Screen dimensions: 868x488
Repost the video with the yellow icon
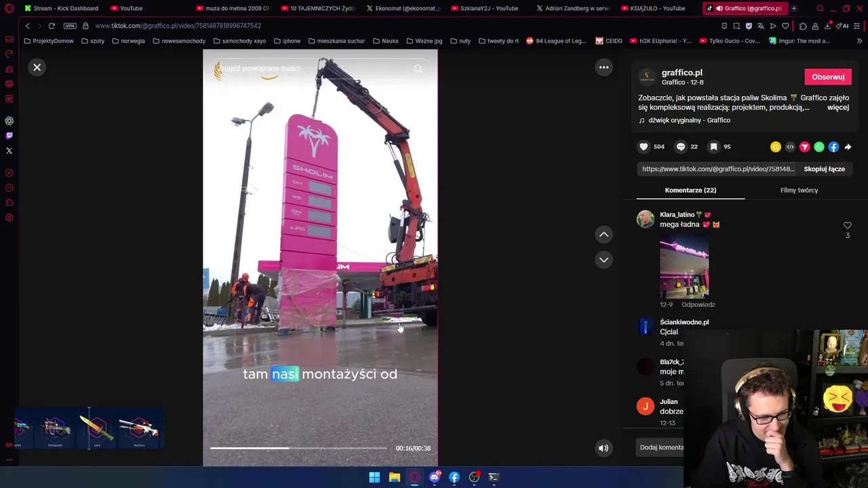(x=776, y=146)
